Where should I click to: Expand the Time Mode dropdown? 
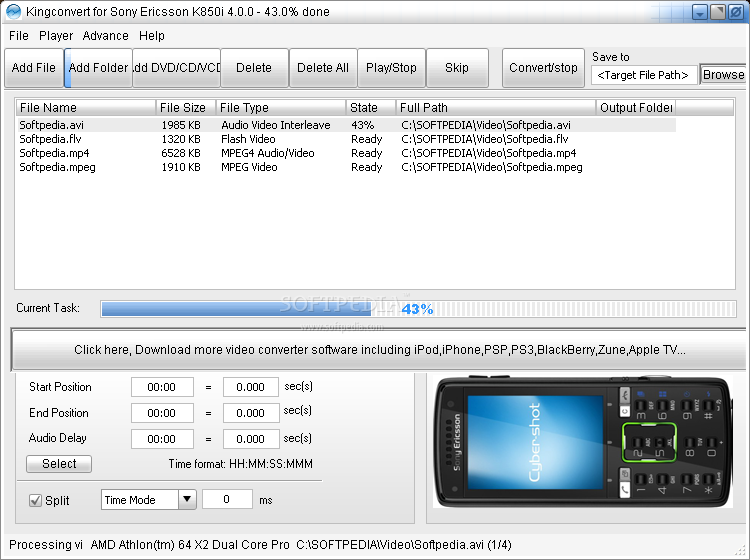187,500
